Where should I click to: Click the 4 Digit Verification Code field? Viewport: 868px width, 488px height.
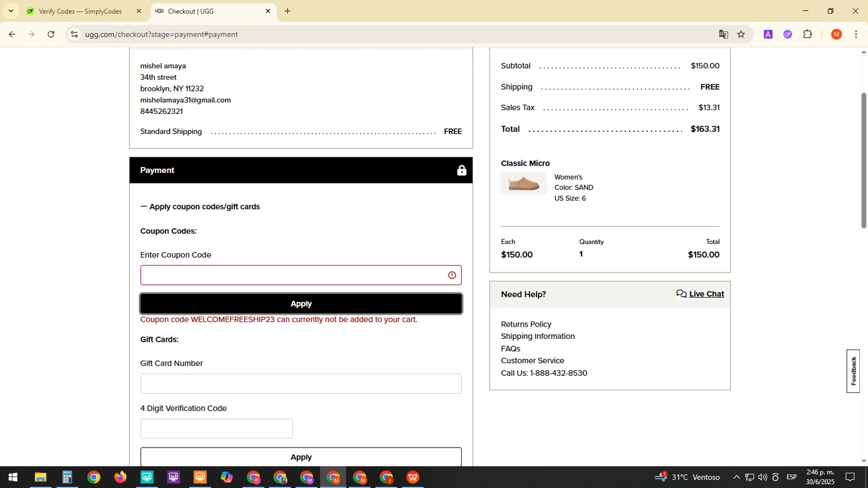(x=216, y=428)
